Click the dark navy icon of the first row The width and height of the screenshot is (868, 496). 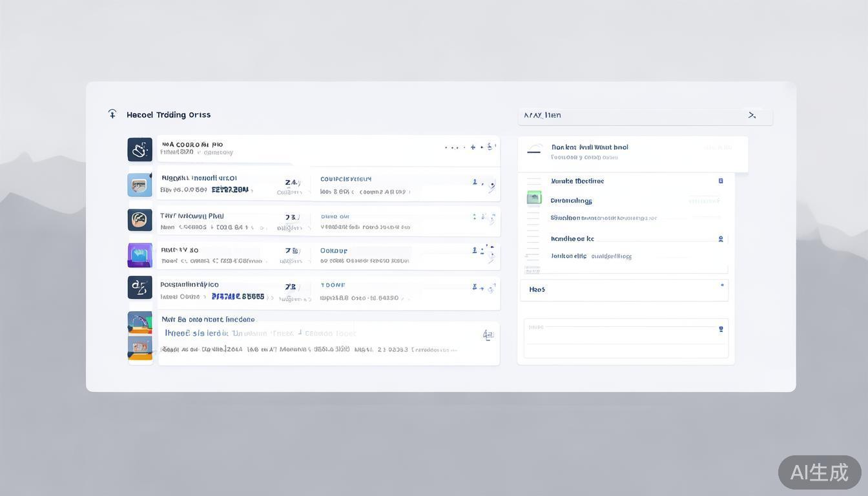coord(139,150)
